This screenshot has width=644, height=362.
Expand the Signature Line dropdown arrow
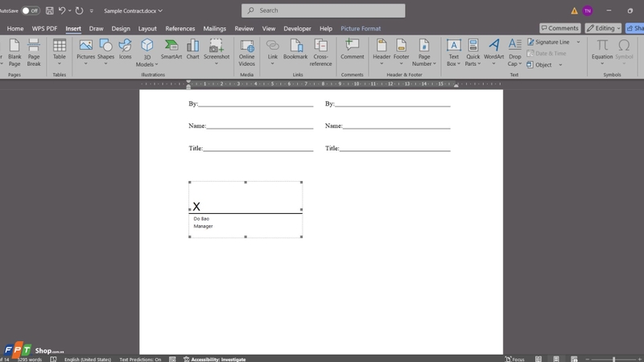point(578,42)
